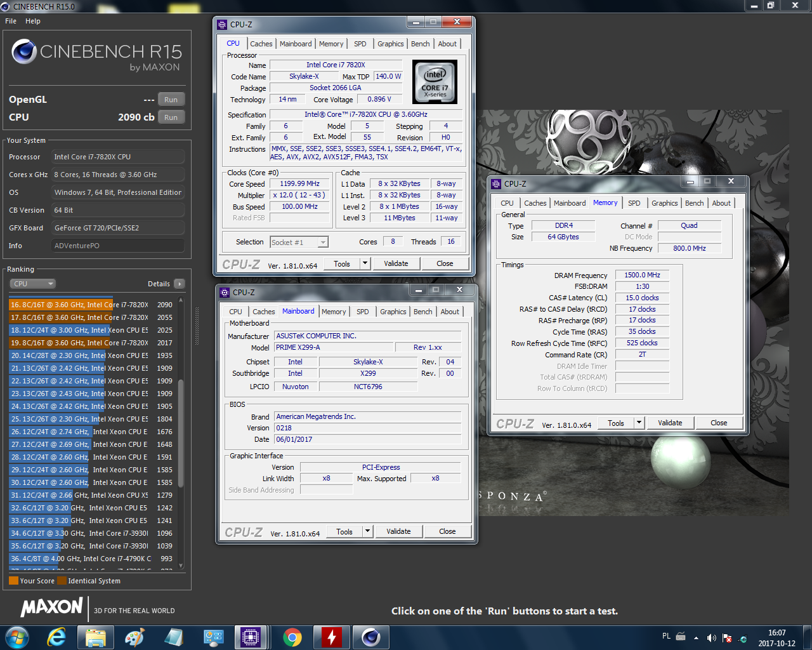Open the display settings taskbar icon

(x=213, y=637)
